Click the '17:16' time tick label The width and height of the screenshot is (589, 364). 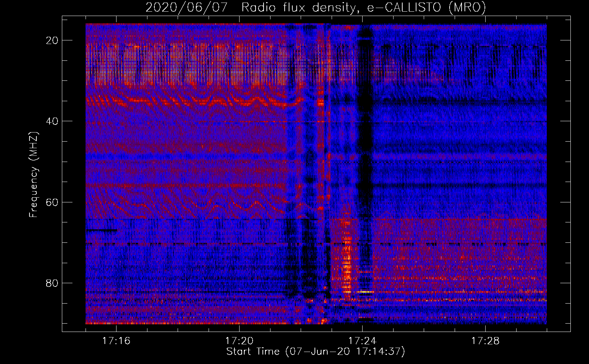116,341
